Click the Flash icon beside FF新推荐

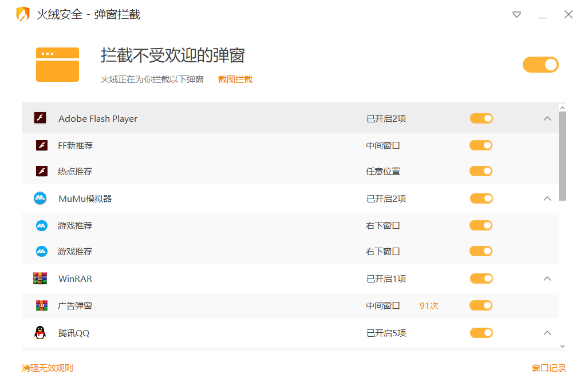[42, 145]
